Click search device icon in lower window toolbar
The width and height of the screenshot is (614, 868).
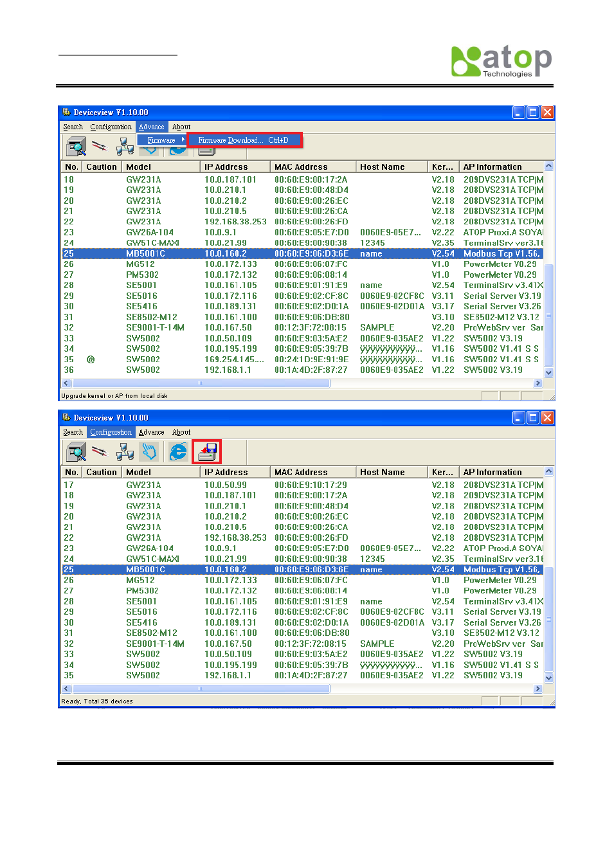(x=76, y=452)
